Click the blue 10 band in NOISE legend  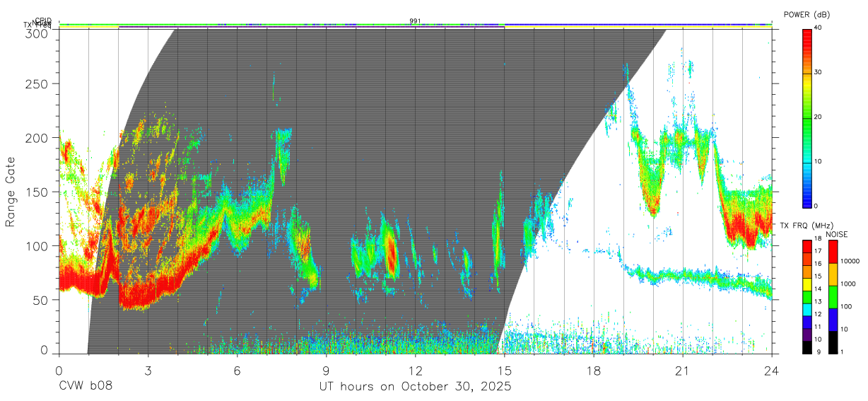832,319
